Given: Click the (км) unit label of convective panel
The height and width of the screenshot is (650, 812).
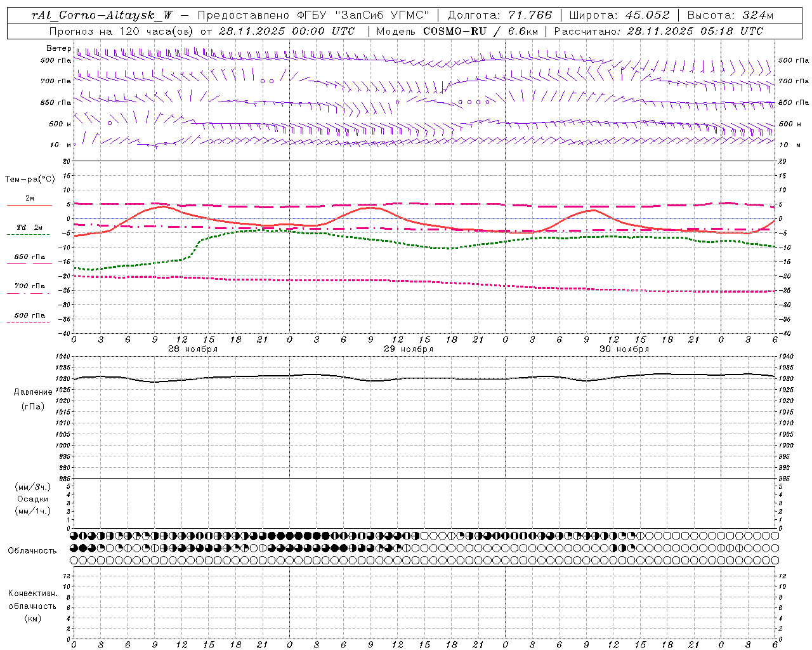Looking at the screenshot, I should 33,619.
